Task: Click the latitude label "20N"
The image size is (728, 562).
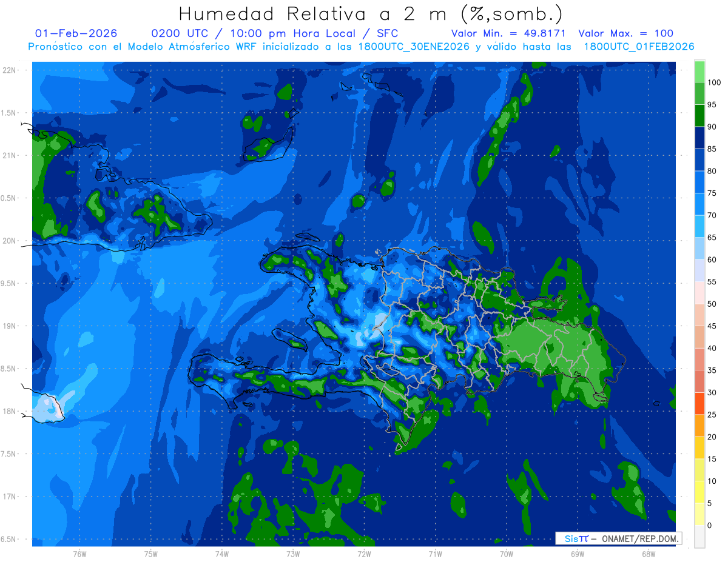Action: [9, 241]
